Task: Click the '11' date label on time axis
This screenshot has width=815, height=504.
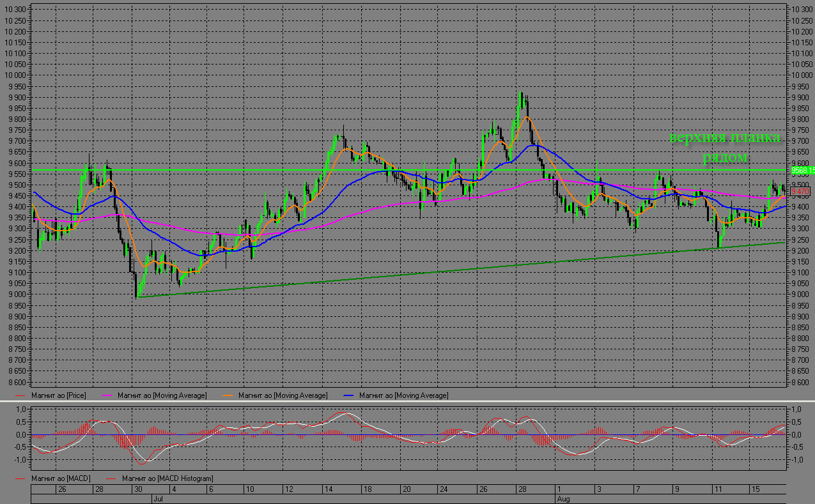Action: 718,489
